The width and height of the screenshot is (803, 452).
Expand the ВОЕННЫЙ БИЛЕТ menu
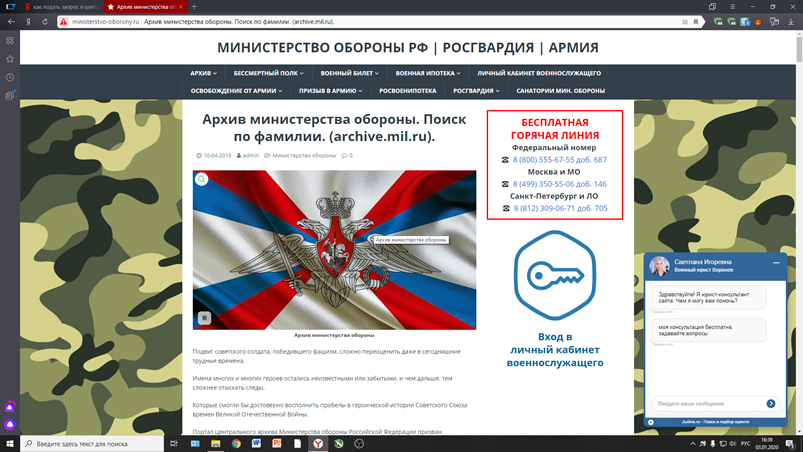349,73
